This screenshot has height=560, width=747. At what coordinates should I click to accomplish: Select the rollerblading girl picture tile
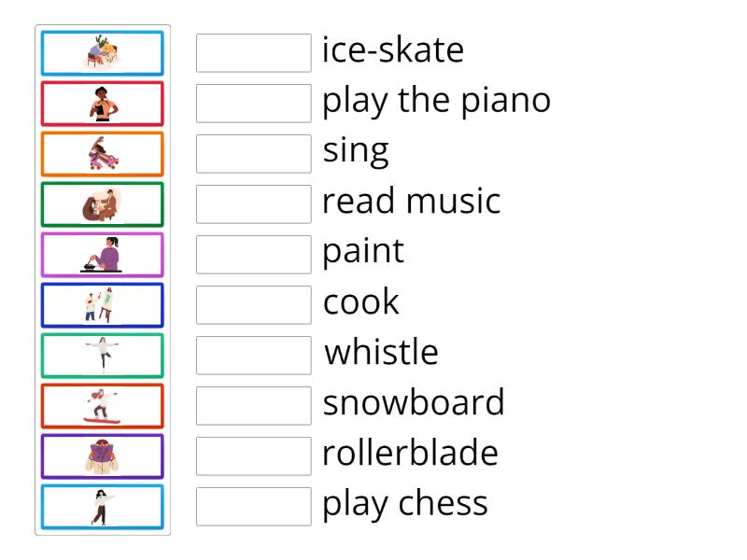pyautogui.click(x=103, y=154)
